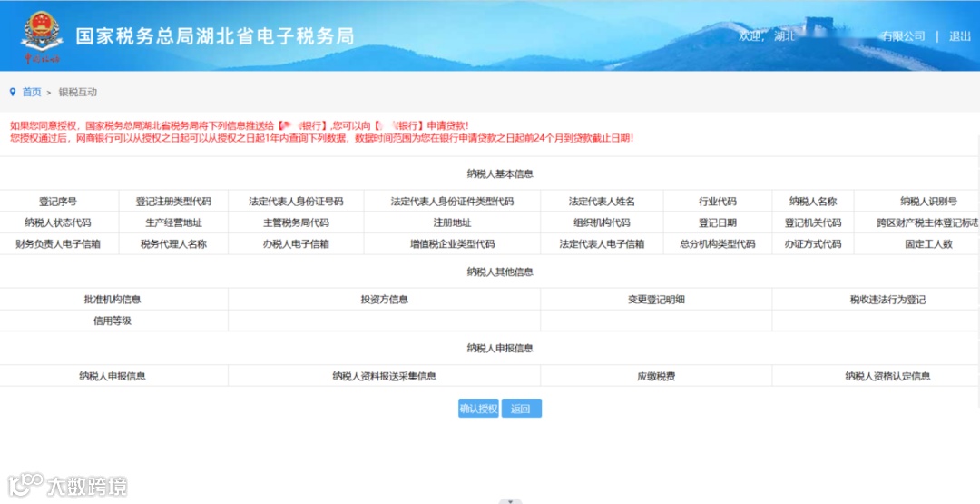Click the location pin icon in breadcrumb
The width and height of the screenshot is (980, 504).
point(13,92)
